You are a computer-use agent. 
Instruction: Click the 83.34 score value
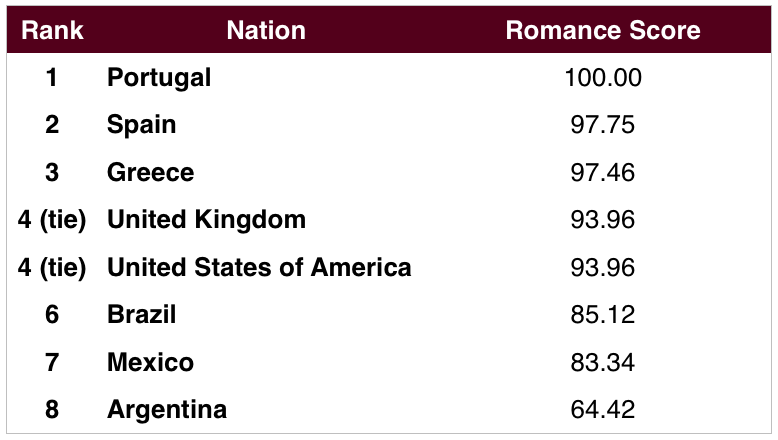[x=603, y=362]
